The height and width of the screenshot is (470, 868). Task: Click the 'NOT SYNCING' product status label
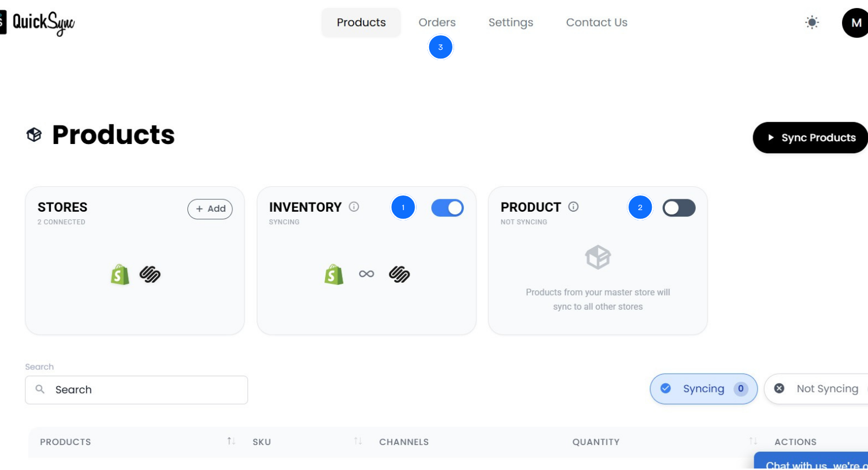[x=524, y=222]
